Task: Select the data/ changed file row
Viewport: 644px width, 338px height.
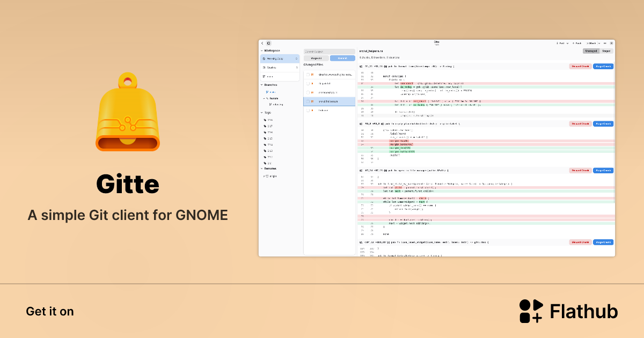Action: (330, 75)
